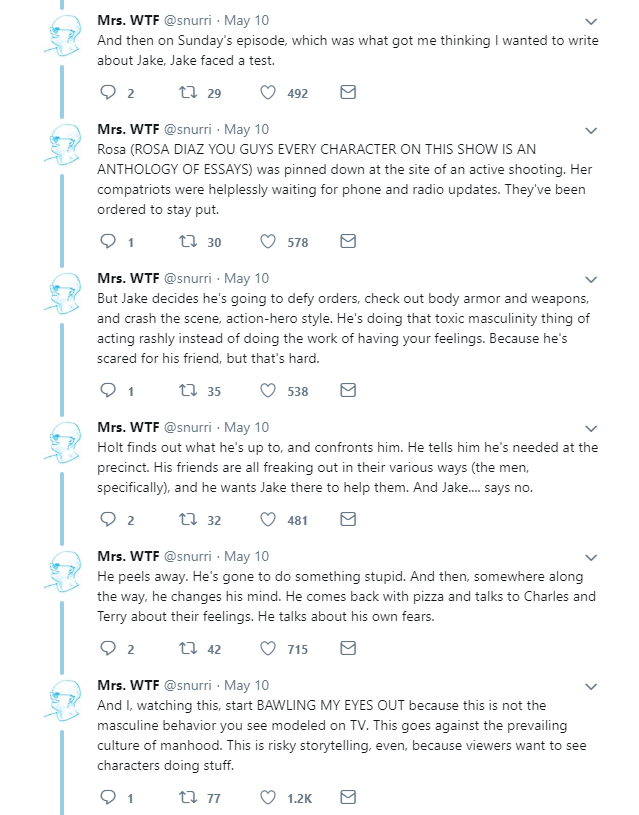Like the tweet with 538 likes
Image resolution: width=639 pixels, height=815 pixels.
coord(268,391)
